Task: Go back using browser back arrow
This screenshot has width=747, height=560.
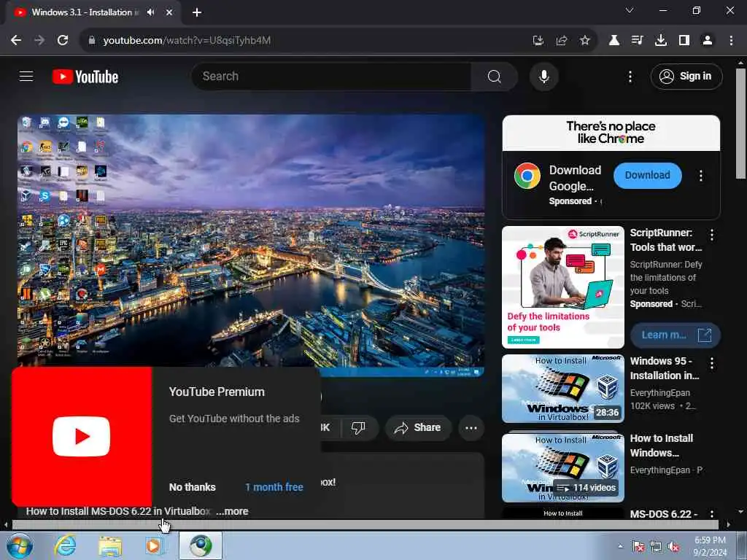Action: [16, 41]
